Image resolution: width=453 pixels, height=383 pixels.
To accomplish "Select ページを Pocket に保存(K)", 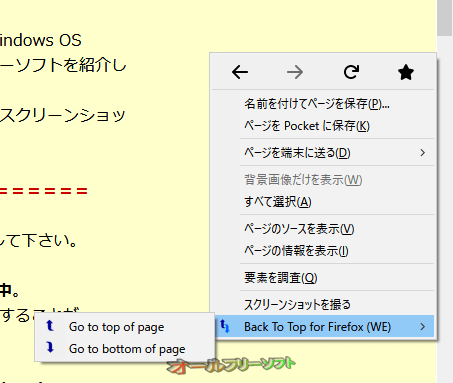I will click(x=323, y=126).
